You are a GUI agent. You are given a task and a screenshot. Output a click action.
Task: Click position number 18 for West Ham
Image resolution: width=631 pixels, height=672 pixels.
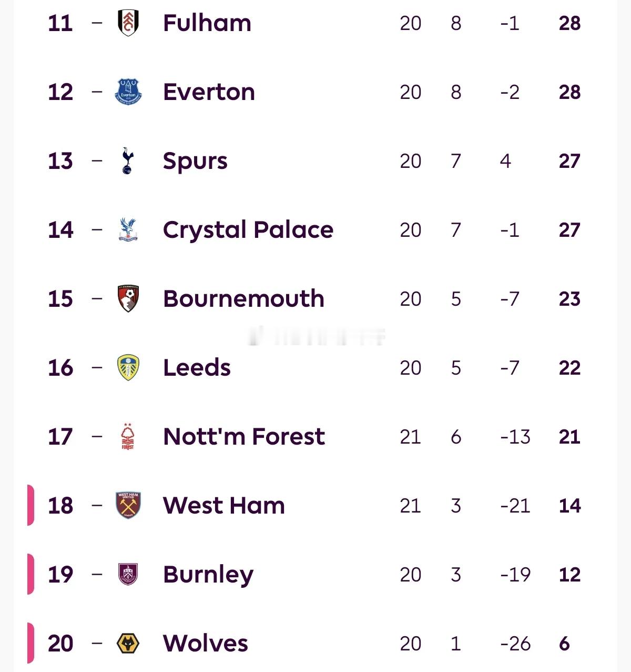pyautogui.click(x=60, y=505)
